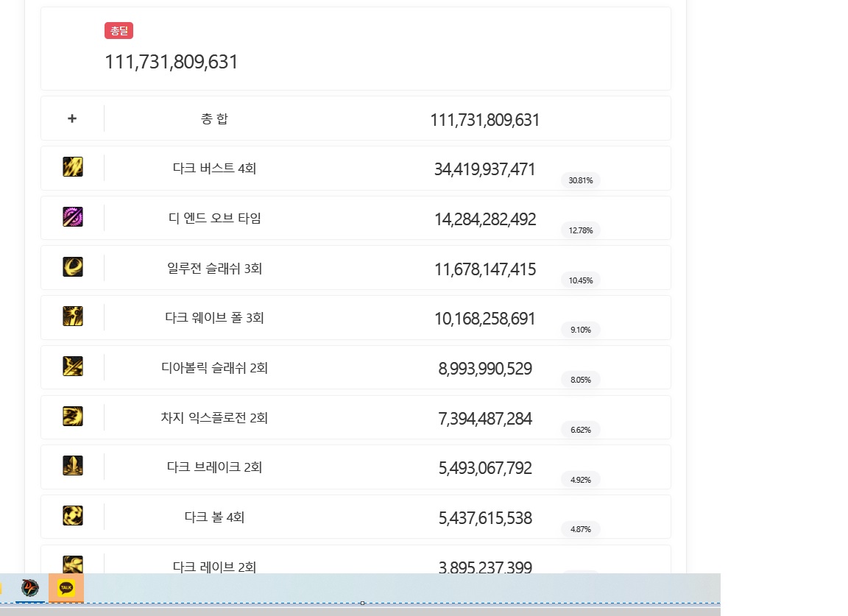Click the 다크 볼 skill icon
The height and width of the screenshot is (616, 848).
[x=73, y=515]
